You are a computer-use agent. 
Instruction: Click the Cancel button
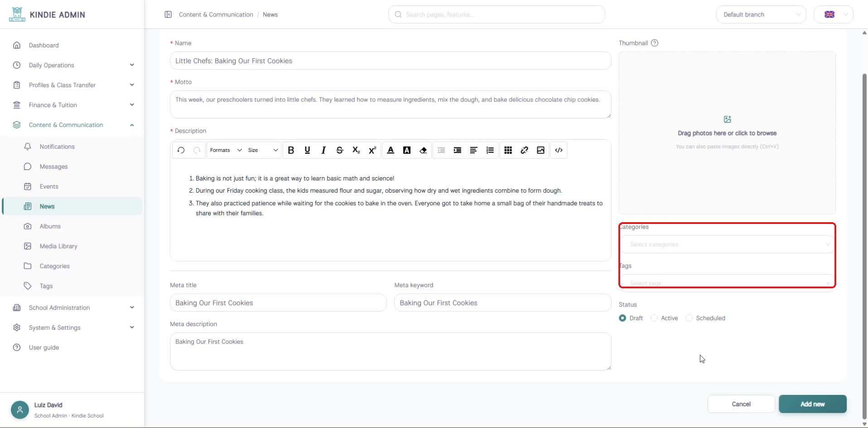click(x=741, y=404)
